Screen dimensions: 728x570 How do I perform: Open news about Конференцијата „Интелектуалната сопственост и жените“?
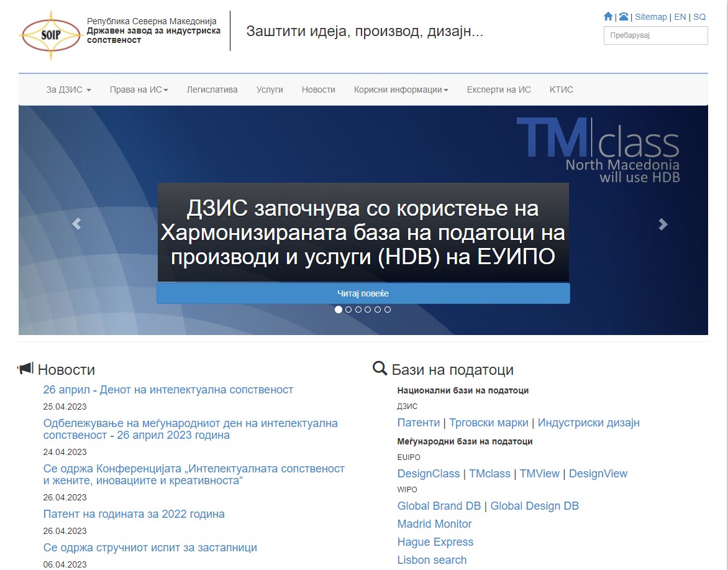click(x=194, y=474)
